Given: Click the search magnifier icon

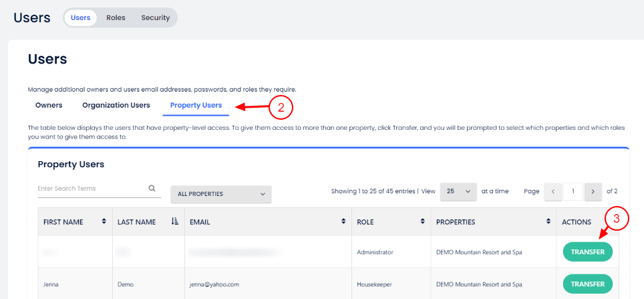Looking at the screenshot, I should (x=152, y=189).
